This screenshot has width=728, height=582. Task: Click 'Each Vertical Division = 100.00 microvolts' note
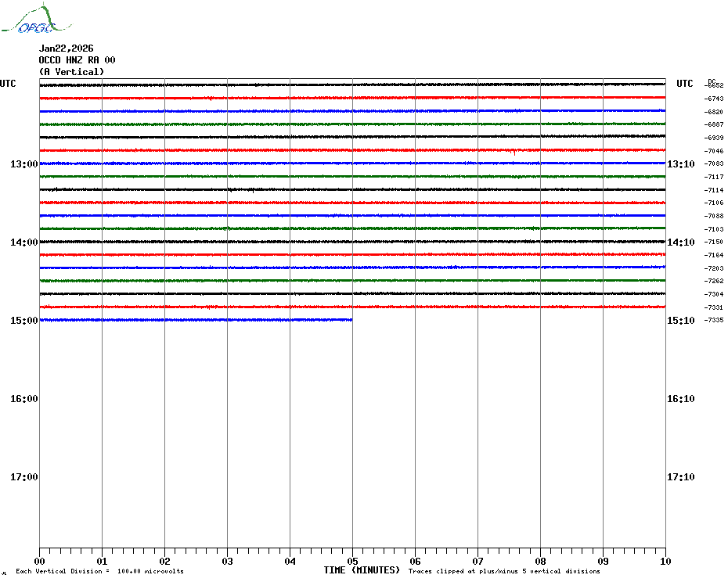point(100,571)
